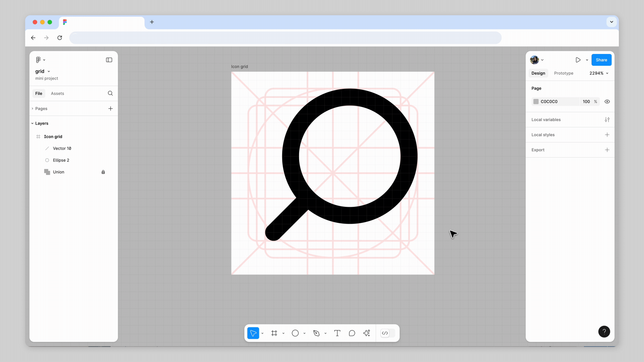Click the Share button
Image resolution: width=644 pixels, height=362 pixels.
(x=601, y=60)
